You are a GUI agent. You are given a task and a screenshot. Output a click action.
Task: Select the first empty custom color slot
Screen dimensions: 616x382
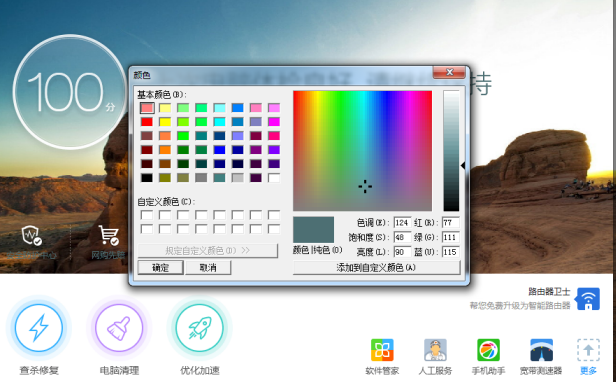(x=147, y=215)
